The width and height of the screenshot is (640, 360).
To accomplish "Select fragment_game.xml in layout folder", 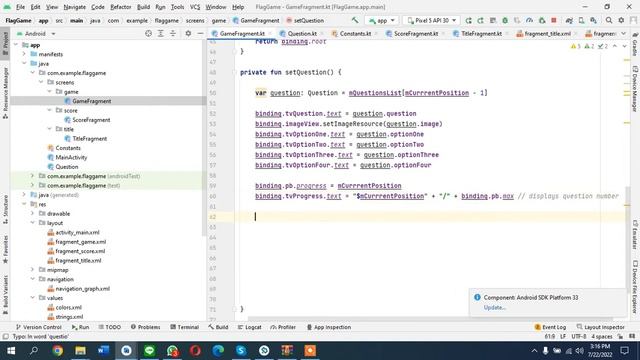I will point(80,242).
